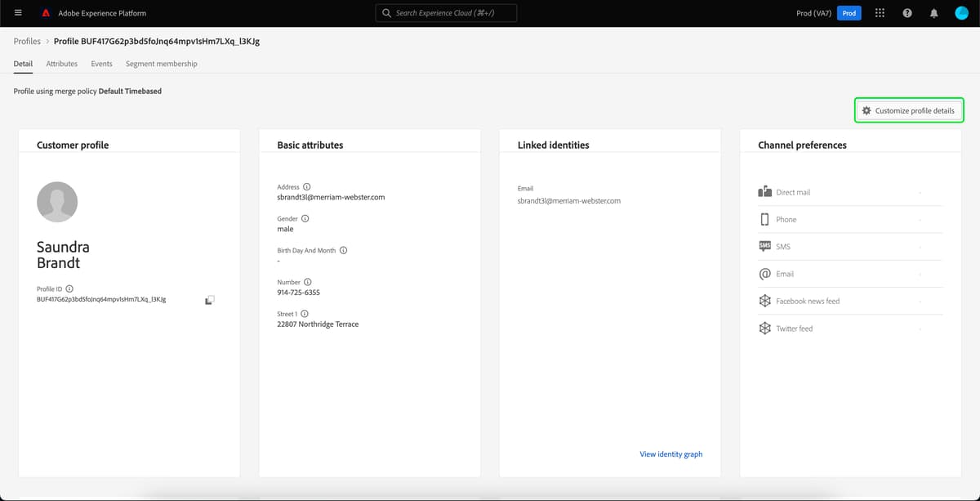Copy the Profile ID using the copy icon

coord(209,299)
